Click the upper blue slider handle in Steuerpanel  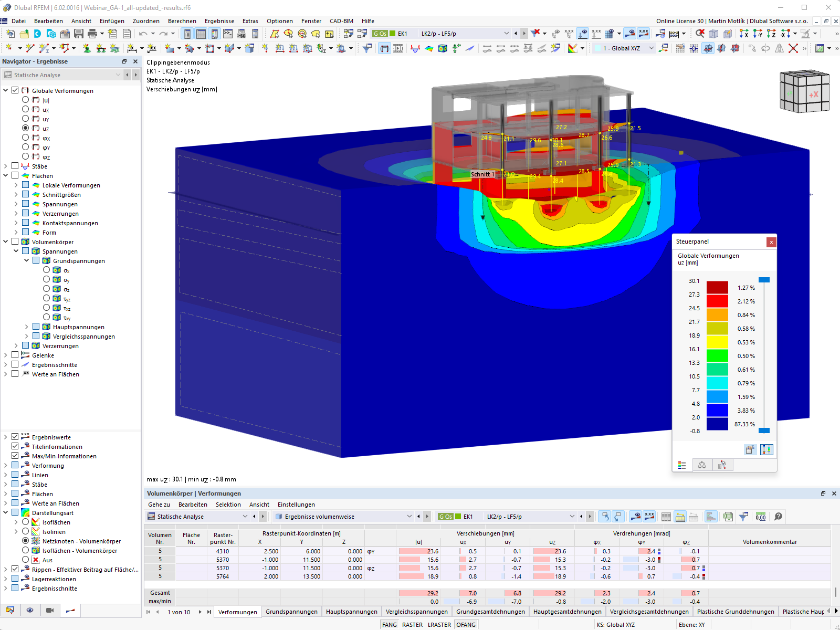tap(764, 280)
